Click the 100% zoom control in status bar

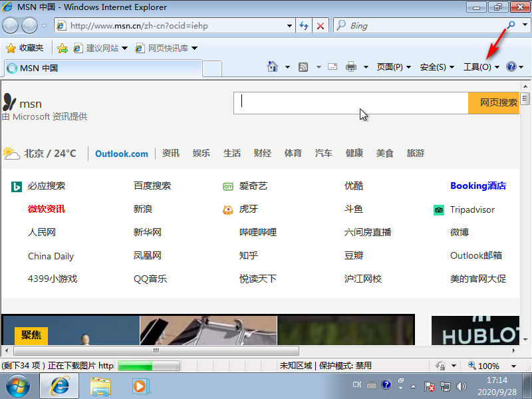(x=489, y=365)
